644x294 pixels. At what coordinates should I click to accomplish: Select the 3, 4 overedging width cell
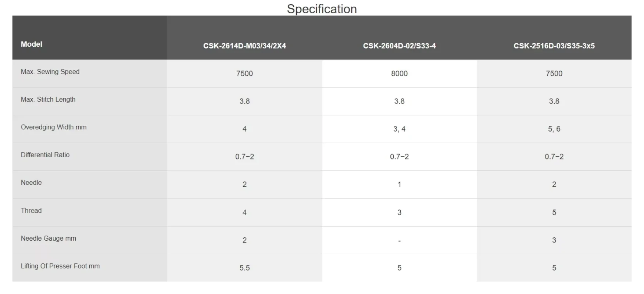pos(399,129)
